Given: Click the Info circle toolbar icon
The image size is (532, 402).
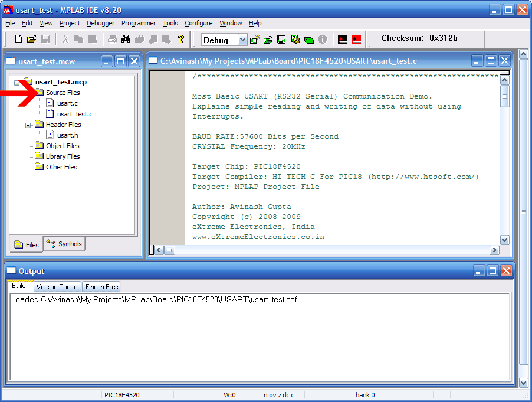Looking at the screenshot, I should click(323, 40).
